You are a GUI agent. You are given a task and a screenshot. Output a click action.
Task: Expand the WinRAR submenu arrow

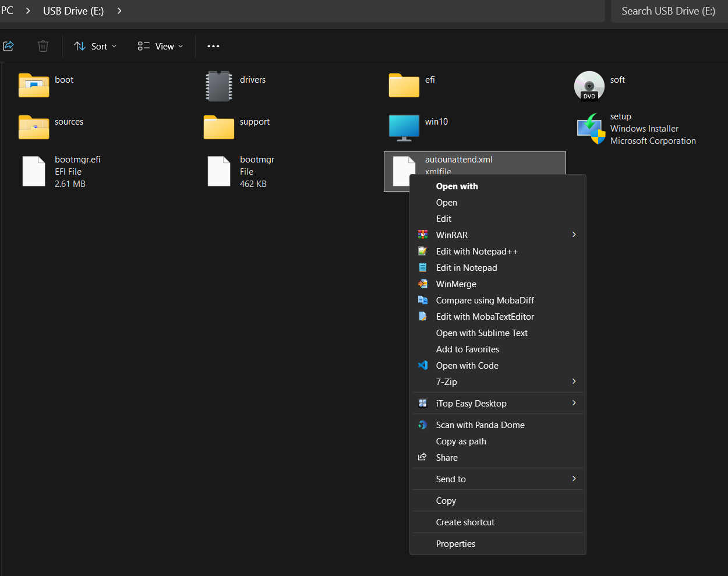click(574, 235)
